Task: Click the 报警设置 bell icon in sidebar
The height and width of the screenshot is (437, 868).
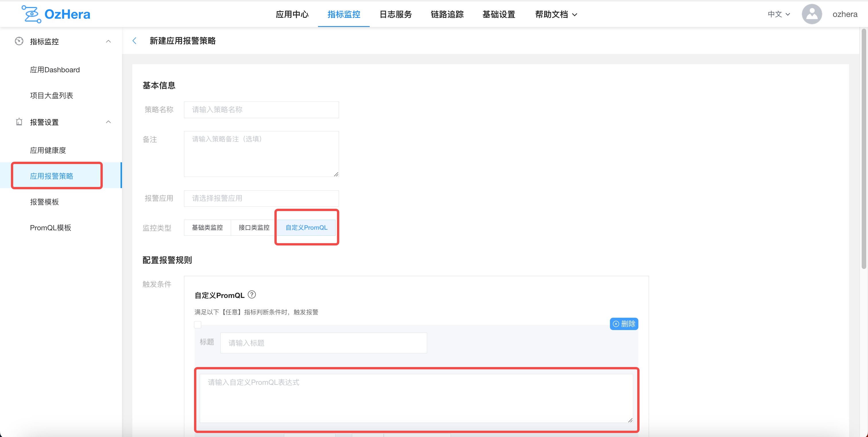Action: tap(19, 122)
